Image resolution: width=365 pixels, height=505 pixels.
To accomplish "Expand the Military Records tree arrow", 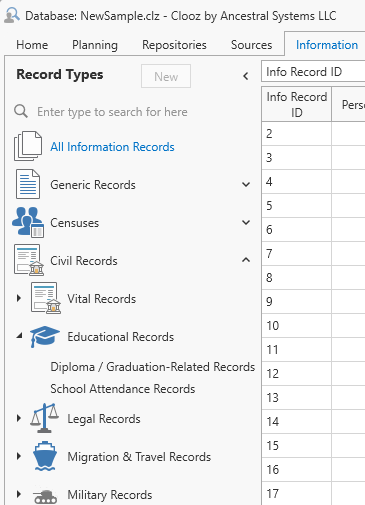I will pos(19,494).
